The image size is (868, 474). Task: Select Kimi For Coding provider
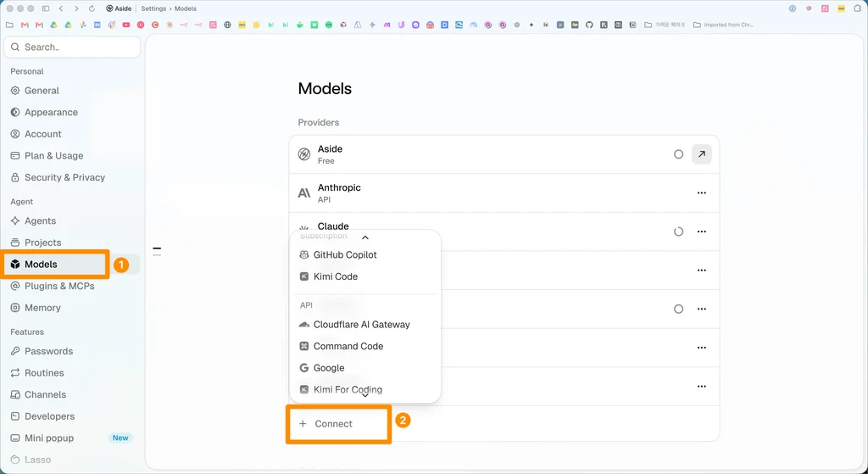[364, 389]
